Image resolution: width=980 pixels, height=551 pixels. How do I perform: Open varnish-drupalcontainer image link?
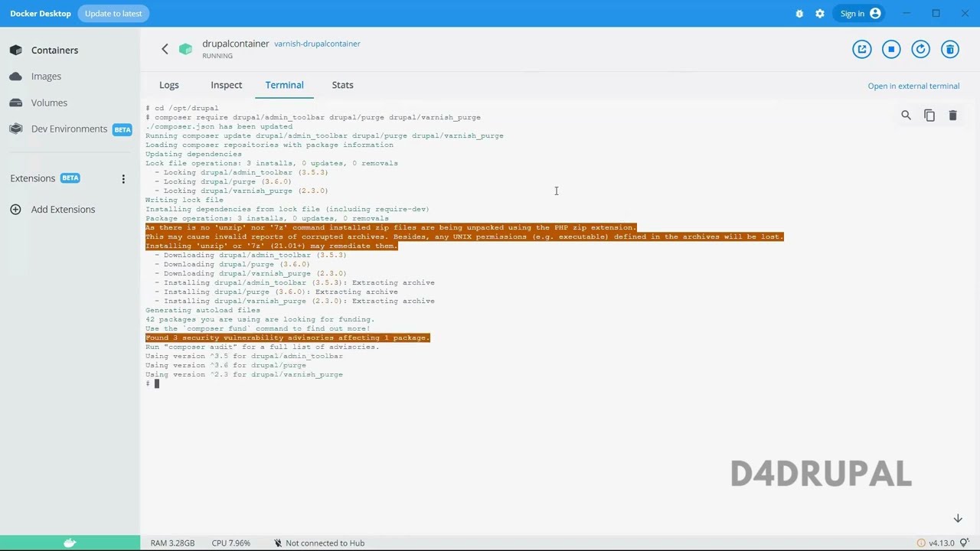[317, 44]
